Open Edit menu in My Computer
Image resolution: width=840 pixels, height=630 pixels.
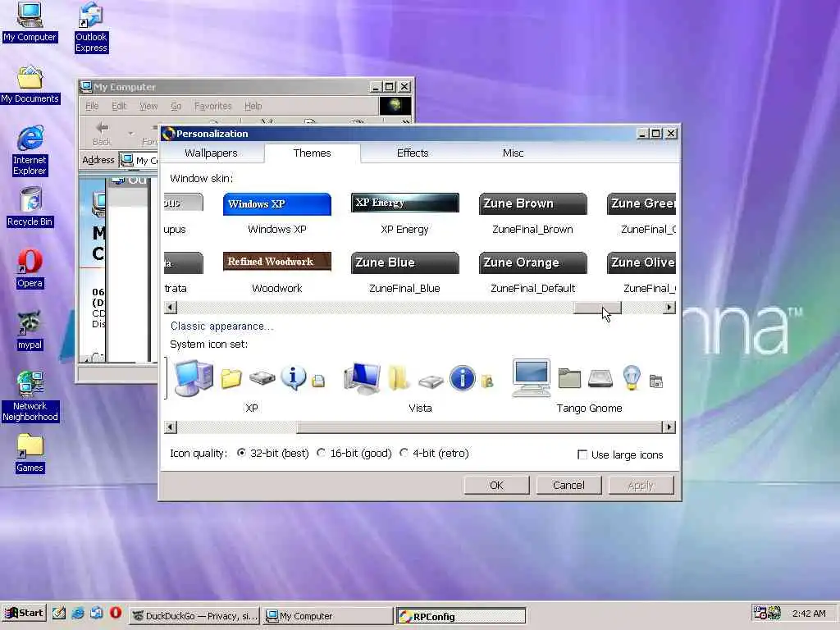pyautogui.click(x=119, y=106)
